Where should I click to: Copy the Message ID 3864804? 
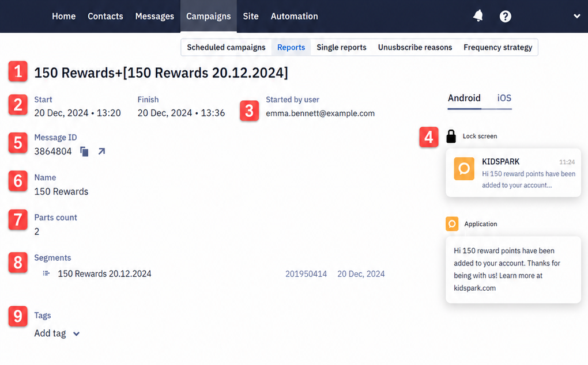click(x=84, y=151)
